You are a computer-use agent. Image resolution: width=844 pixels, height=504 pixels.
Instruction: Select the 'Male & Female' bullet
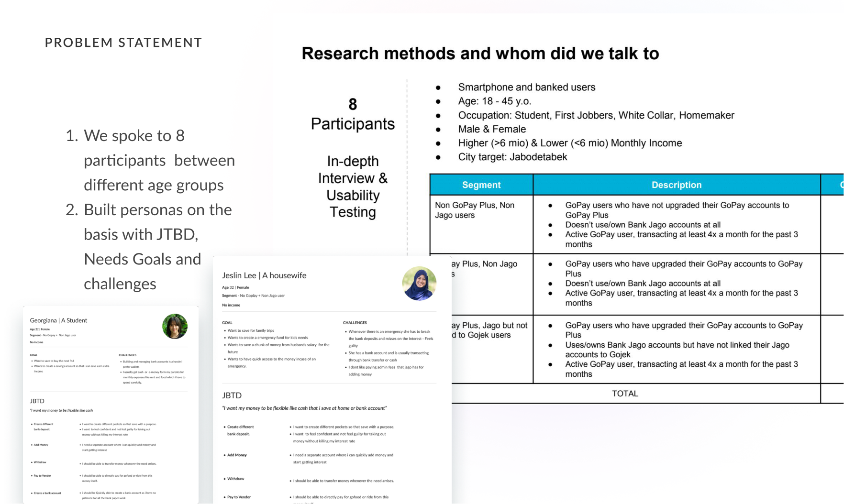492,129
